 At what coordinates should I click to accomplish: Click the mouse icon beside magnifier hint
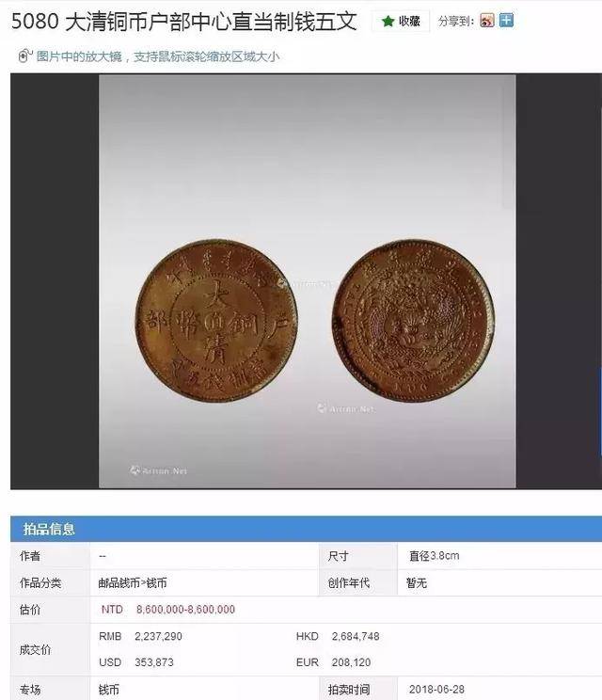click(24, 56)
